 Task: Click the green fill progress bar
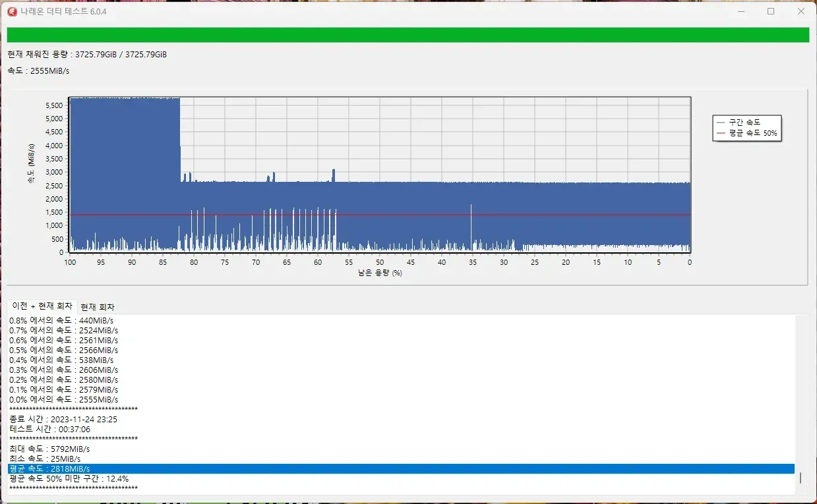coord(408,35)
